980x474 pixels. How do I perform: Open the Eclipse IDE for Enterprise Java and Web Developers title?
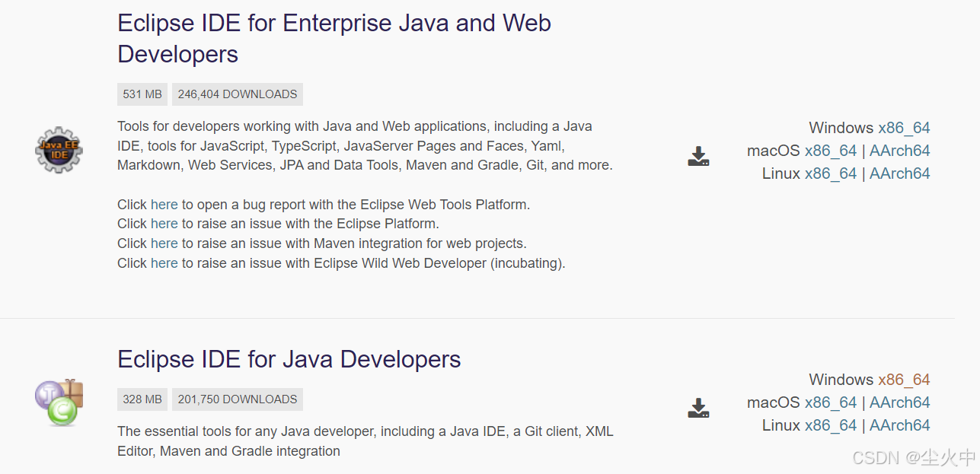click(334, 38)
